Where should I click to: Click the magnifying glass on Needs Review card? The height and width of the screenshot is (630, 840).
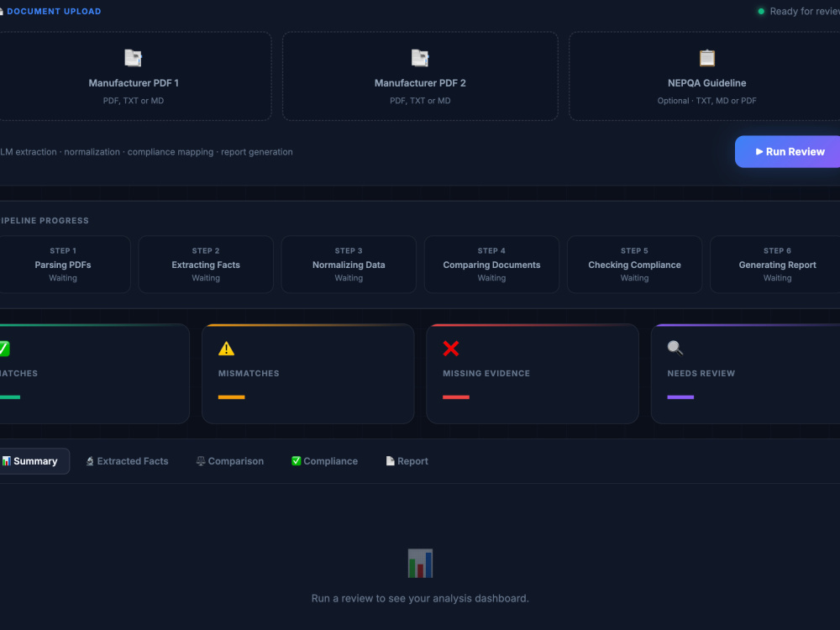pyautogui.click(x=675, y=349)
